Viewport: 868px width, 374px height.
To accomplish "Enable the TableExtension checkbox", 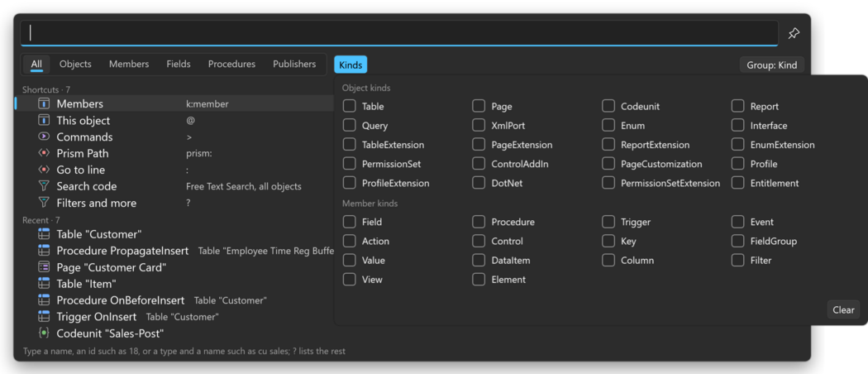I will tap(350, 145).
